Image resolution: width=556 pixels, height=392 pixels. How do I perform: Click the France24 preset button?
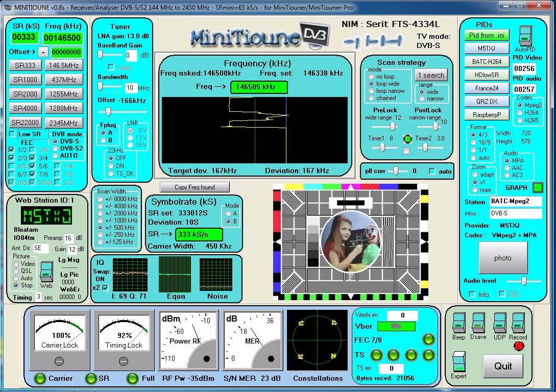point(487,88)
